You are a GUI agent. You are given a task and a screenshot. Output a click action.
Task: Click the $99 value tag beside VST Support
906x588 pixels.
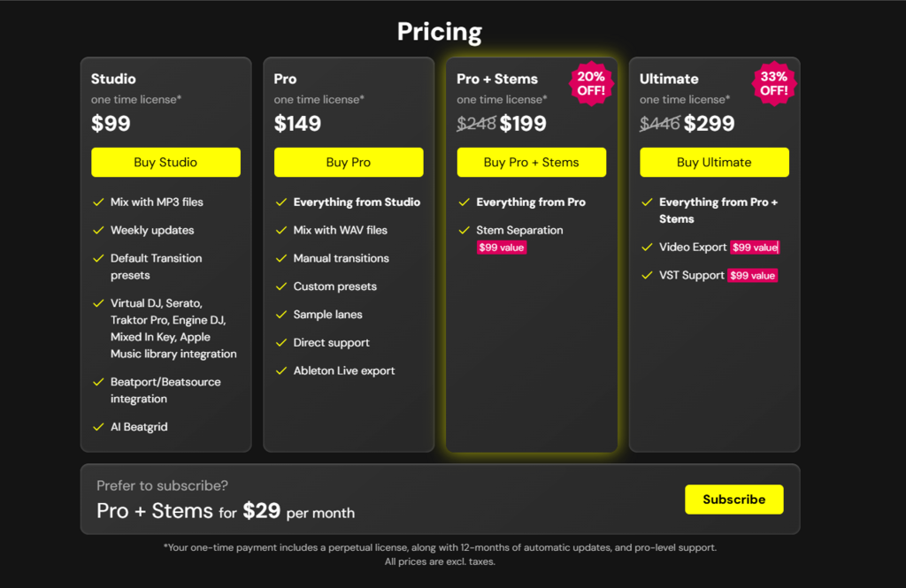[x=752, y=276]
